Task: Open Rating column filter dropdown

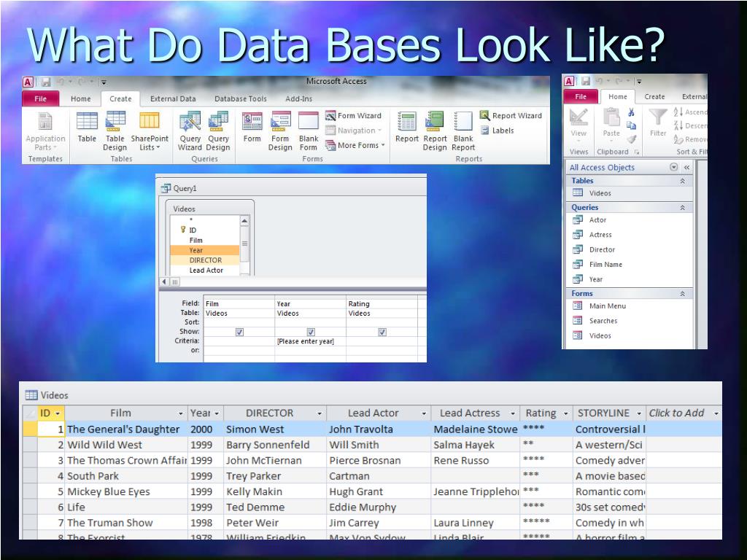Action: pyautogui.click(x=566, y=413)
